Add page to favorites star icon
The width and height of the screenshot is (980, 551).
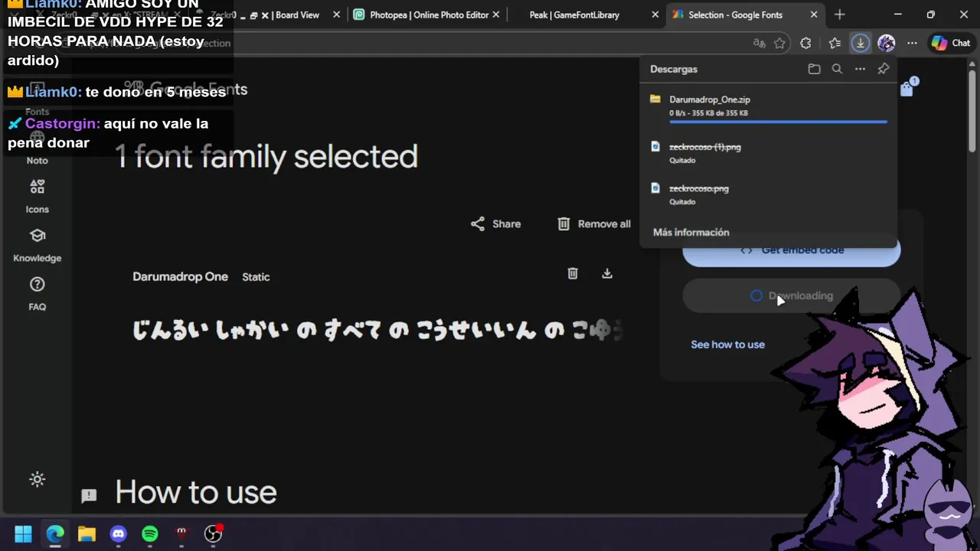[779, 43]
